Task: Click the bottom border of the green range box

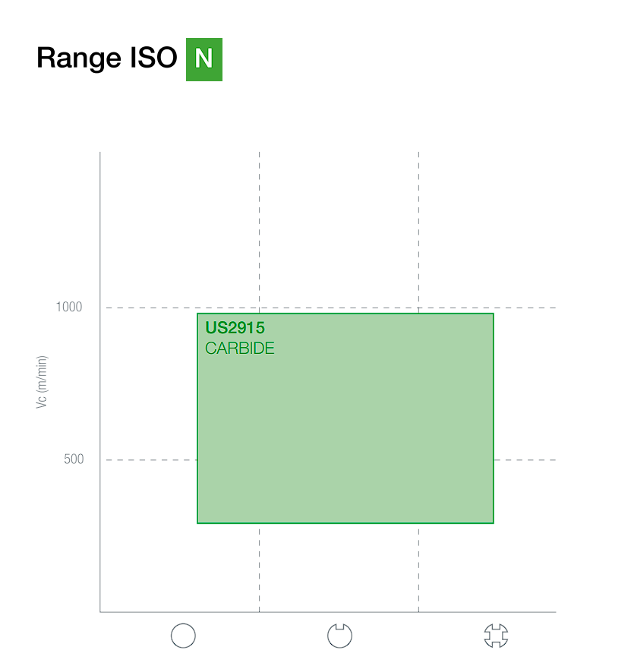Action: [345, 523]
